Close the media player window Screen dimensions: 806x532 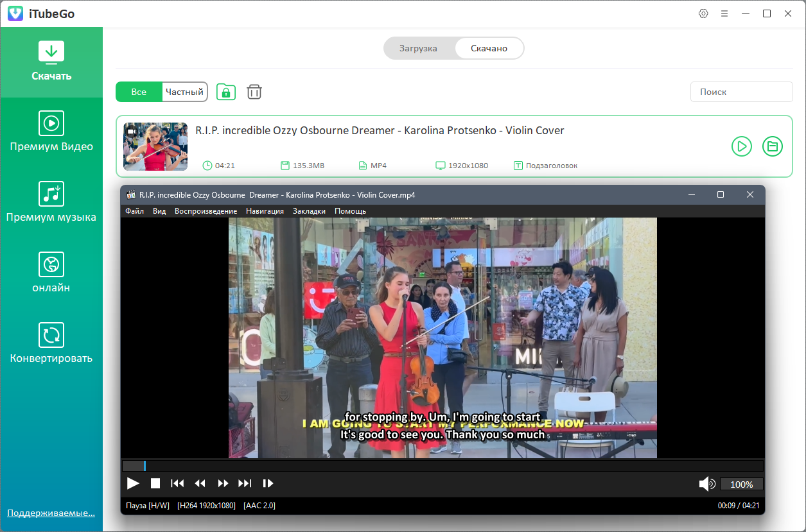tap(750, 194)
